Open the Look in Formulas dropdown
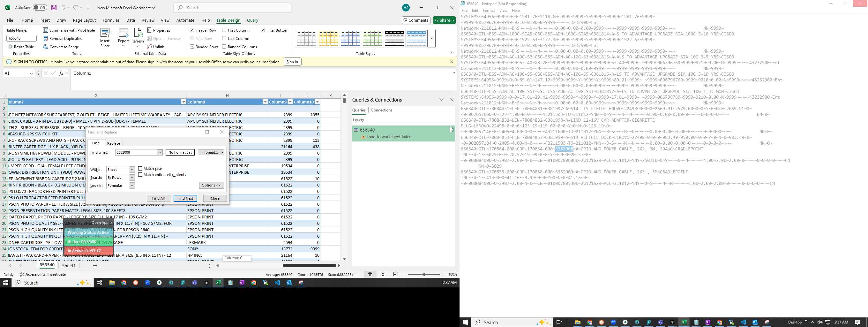868x327 pixels. tap(132, 186)
